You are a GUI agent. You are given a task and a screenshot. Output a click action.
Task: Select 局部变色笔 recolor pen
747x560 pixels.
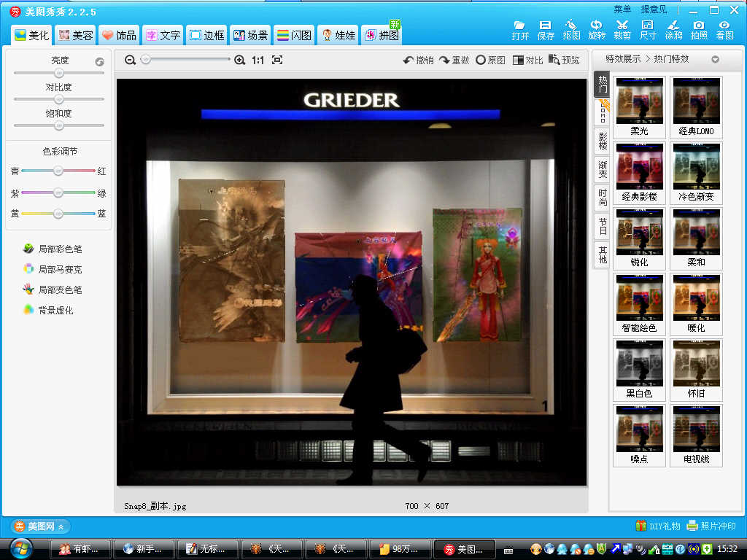(x=53, y=289)
